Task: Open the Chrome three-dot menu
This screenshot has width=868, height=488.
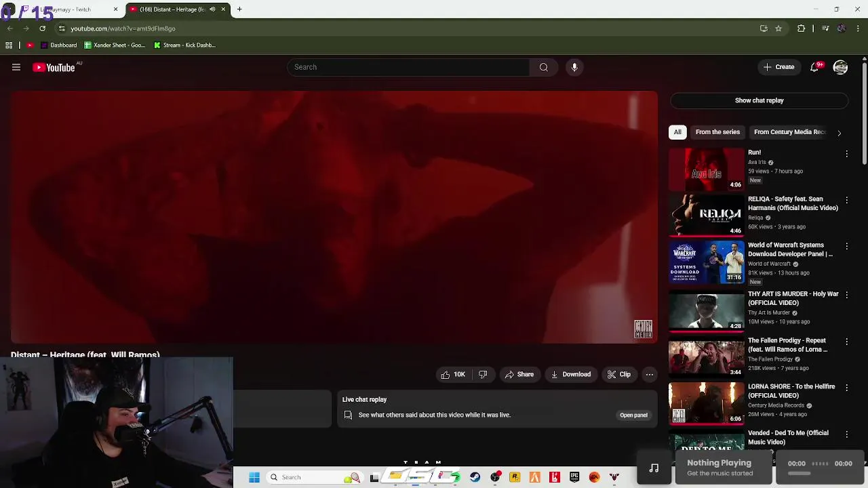Action: [858, 28]
